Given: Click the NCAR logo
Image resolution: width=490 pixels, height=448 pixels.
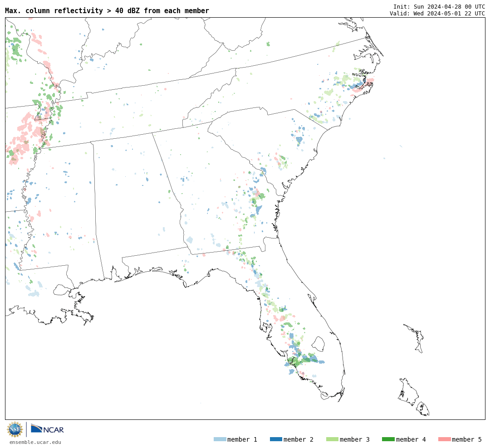Looking at the screenshot, I should point(47,429).
